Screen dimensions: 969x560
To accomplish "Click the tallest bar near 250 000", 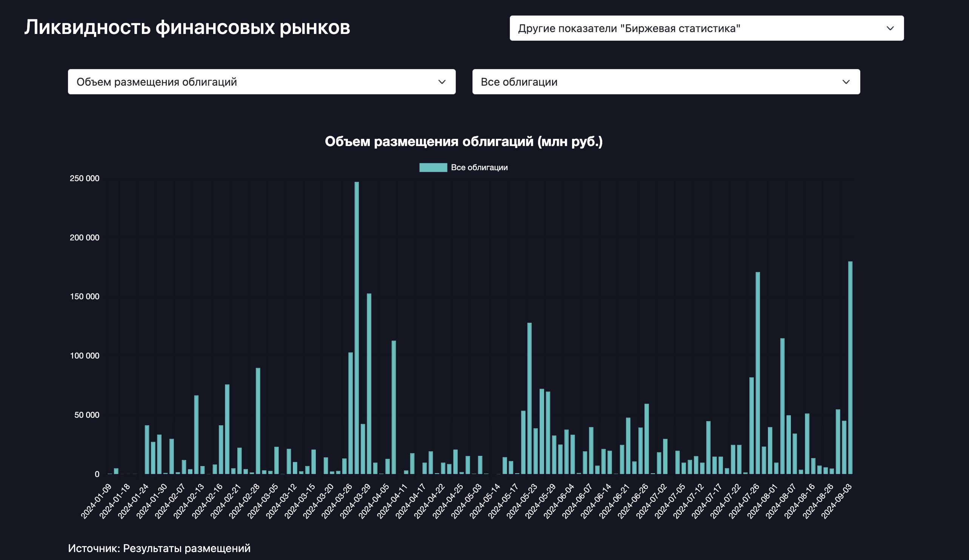I will 357,328.
